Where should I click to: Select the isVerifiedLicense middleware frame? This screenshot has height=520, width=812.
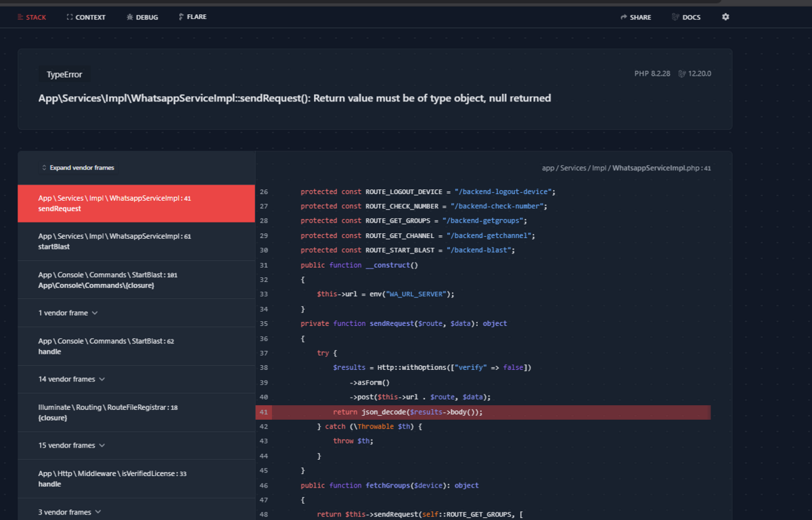[136, 479]
